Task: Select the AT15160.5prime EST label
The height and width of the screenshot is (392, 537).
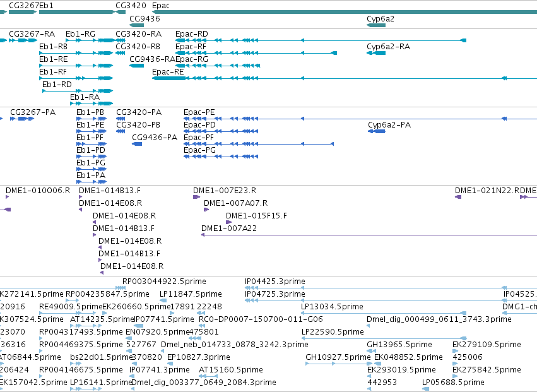Action: (x=231, y=370)
